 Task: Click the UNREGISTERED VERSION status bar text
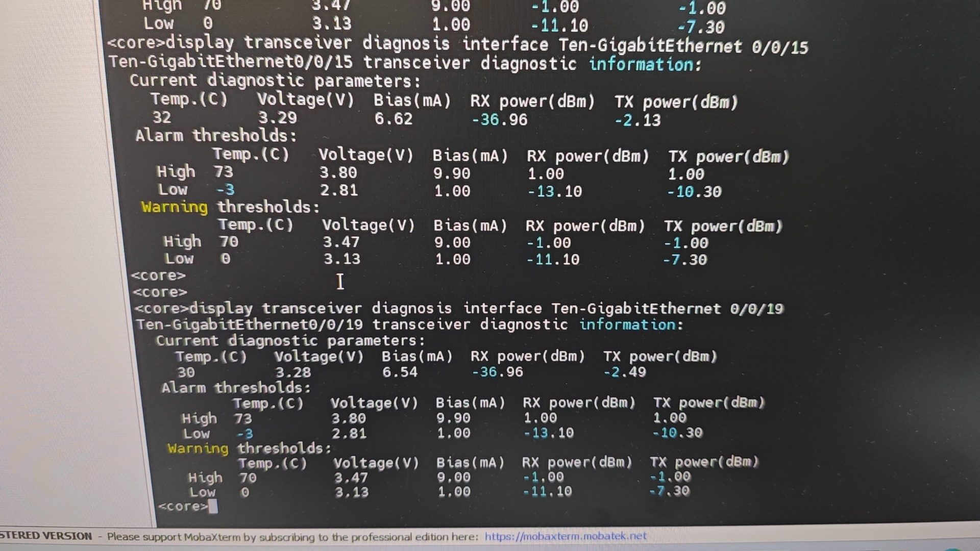pos(46,536)
